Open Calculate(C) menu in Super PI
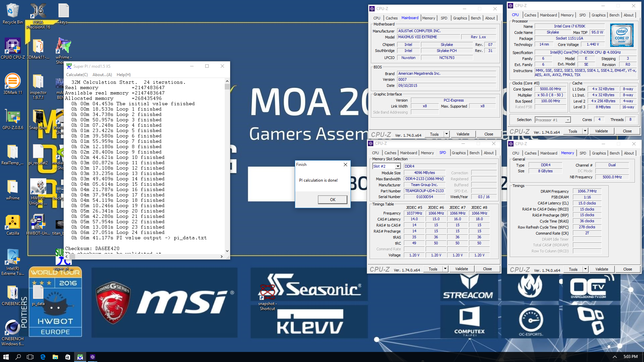 click(x=76, y=75)
